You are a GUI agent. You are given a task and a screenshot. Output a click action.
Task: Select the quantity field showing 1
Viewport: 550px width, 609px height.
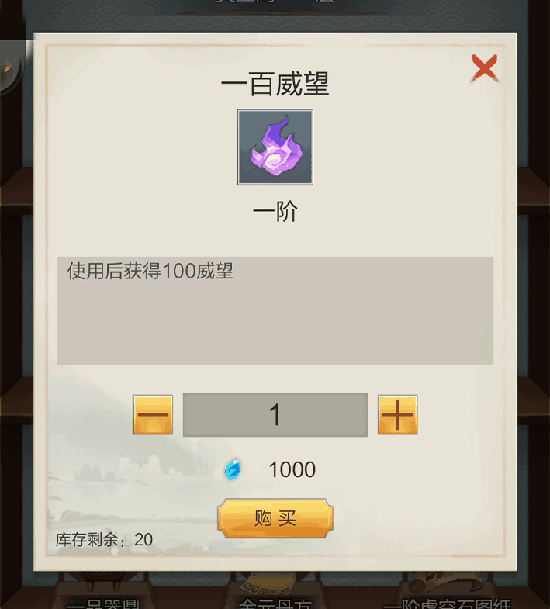tap(275, 415)
